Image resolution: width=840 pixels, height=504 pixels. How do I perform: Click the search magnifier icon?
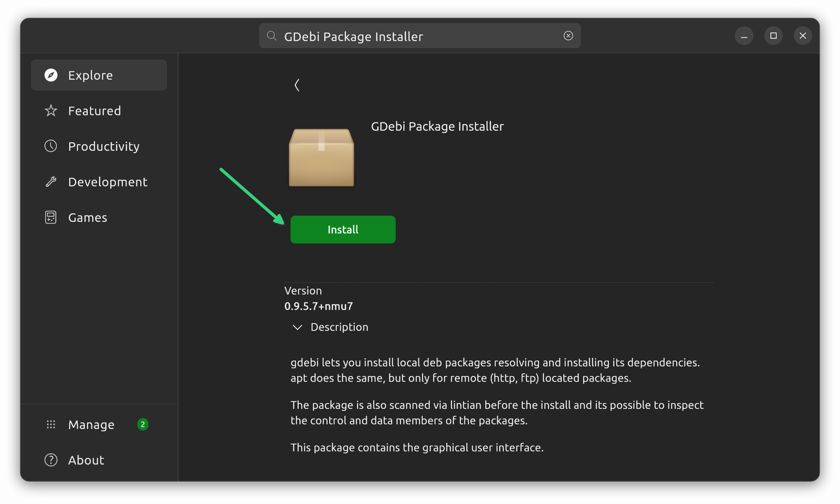coord(271,36)
